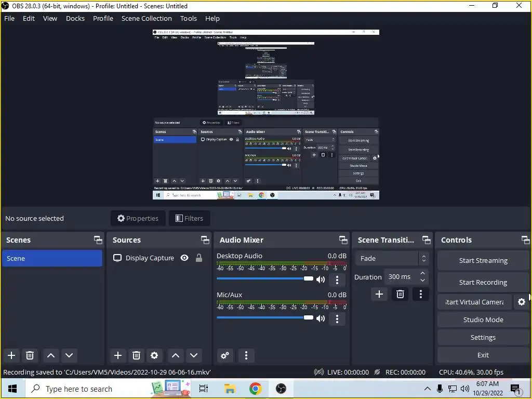Move source down arrow in Sources panel

[x=194, y=355]
